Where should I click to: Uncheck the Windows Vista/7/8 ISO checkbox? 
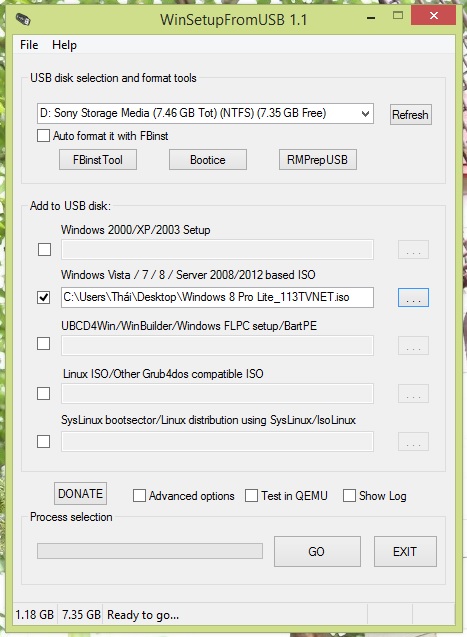(43, 297)
